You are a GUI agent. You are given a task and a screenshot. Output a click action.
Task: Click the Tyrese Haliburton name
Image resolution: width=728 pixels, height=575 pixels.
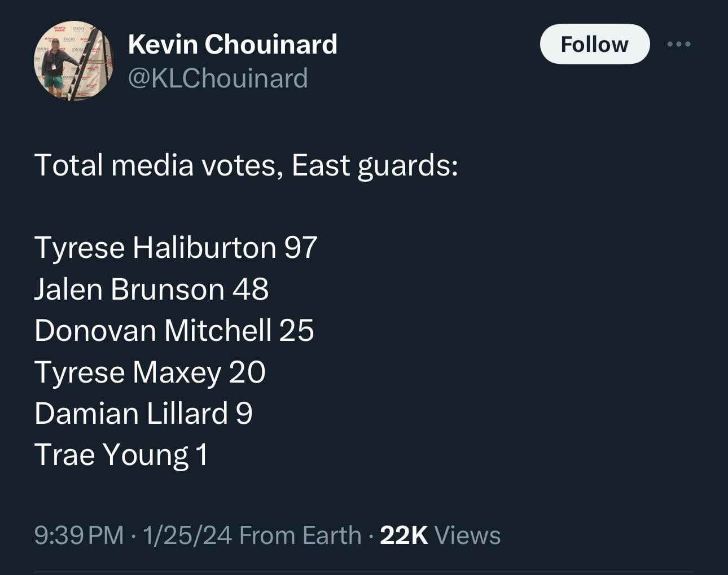(155, 248)
